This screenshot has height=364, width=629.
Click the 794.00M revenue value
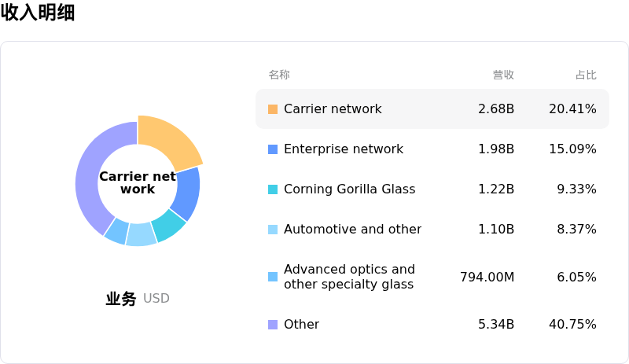coord(487,277)
